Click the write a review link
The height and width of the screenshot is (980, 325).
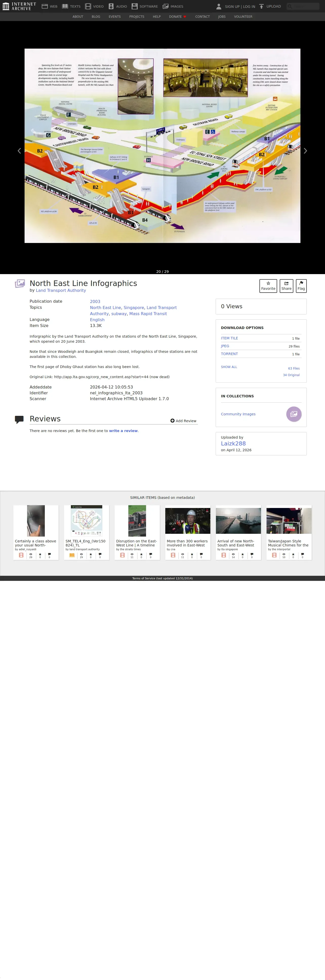tap(123, 431)
